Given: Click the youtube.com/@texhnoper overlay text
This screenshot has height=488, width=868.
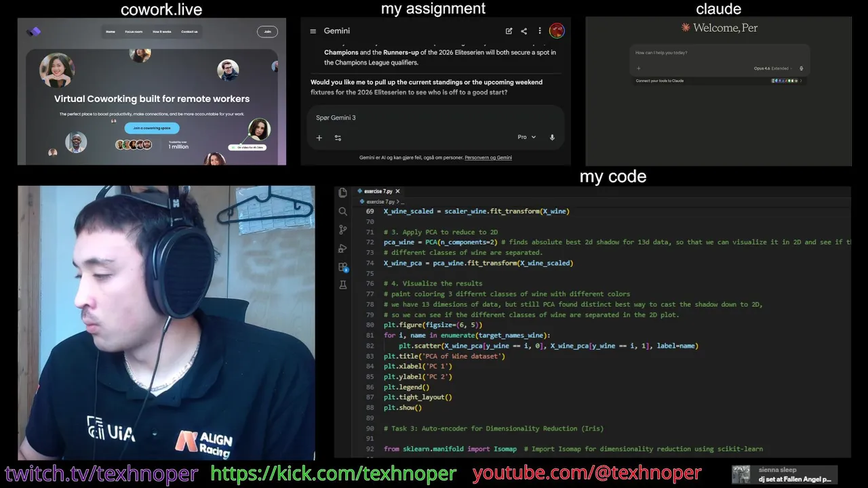Looking at the screenshot, I should (587, 473).
